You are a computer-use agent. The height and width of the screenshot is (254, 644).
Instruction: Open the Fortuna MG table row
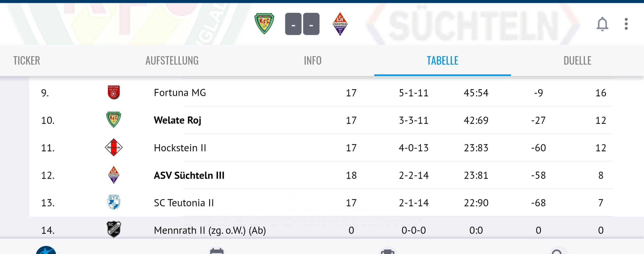180,93
